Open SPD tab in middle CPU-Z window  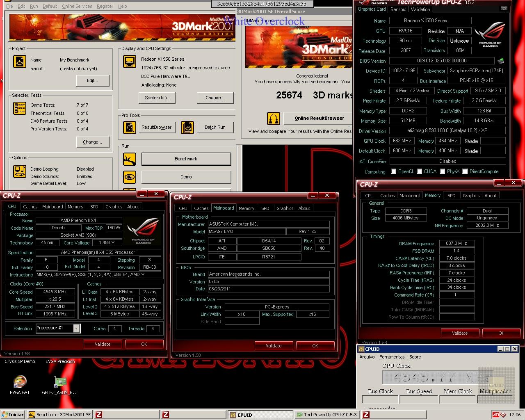(265, 208)
